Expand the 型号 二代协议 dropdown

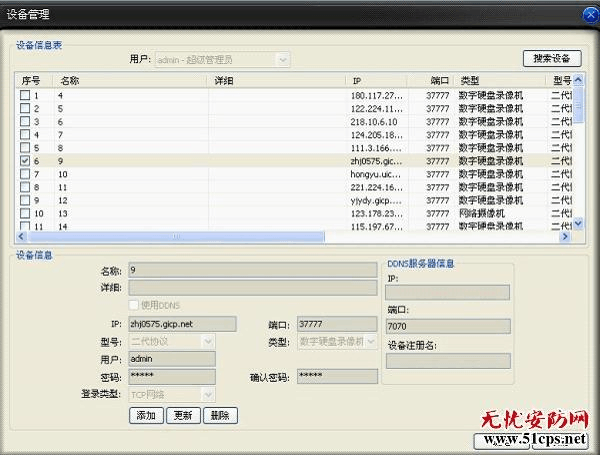[208, 342]
